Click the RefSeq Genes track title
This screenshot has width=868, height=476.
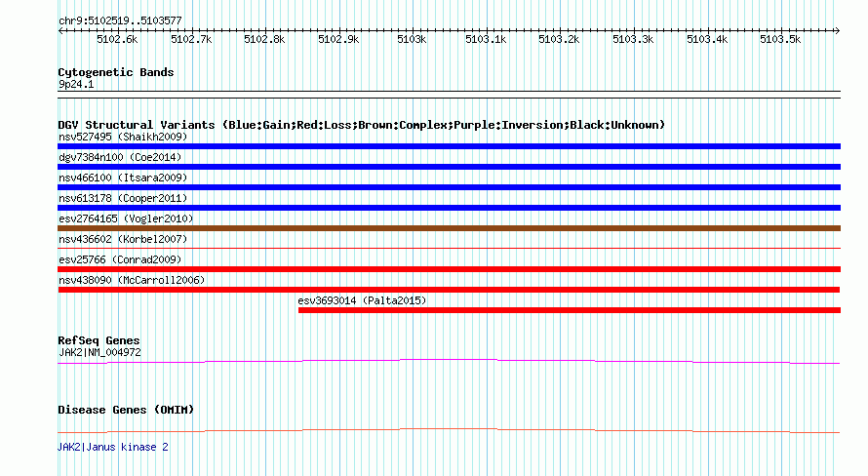(99, 340)
